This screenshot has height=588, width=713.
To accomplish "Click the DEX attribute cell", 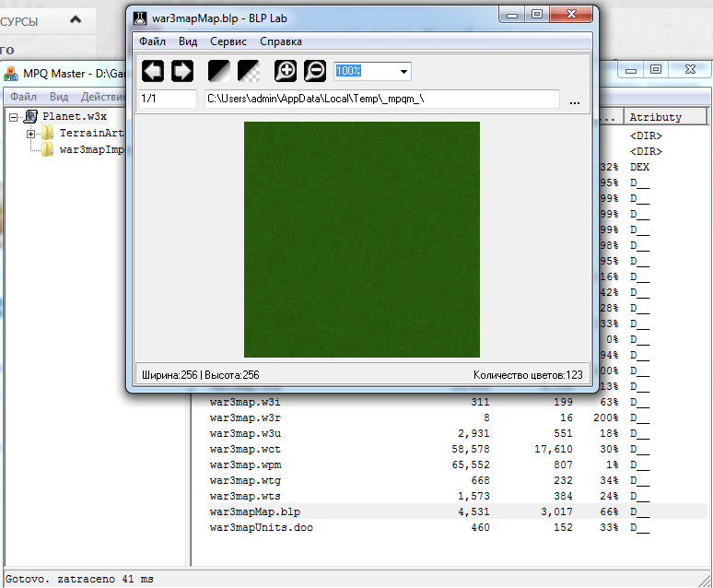I will 639,167.
